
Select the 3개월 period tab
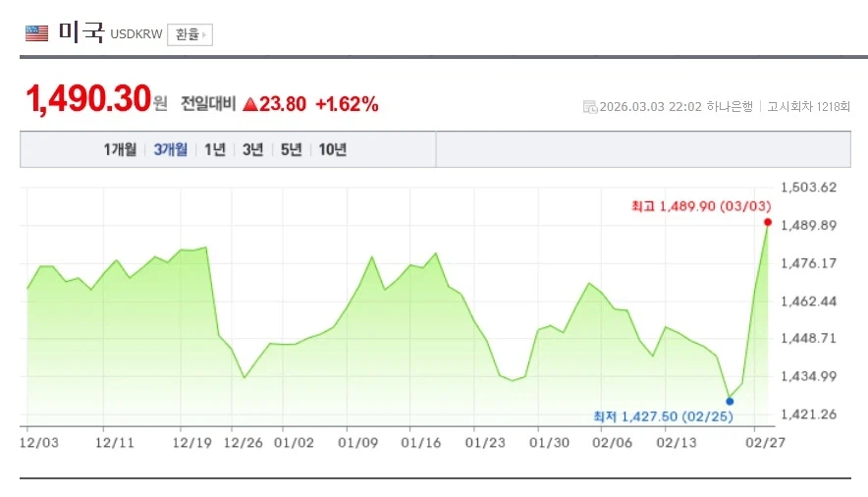point(171,150)
